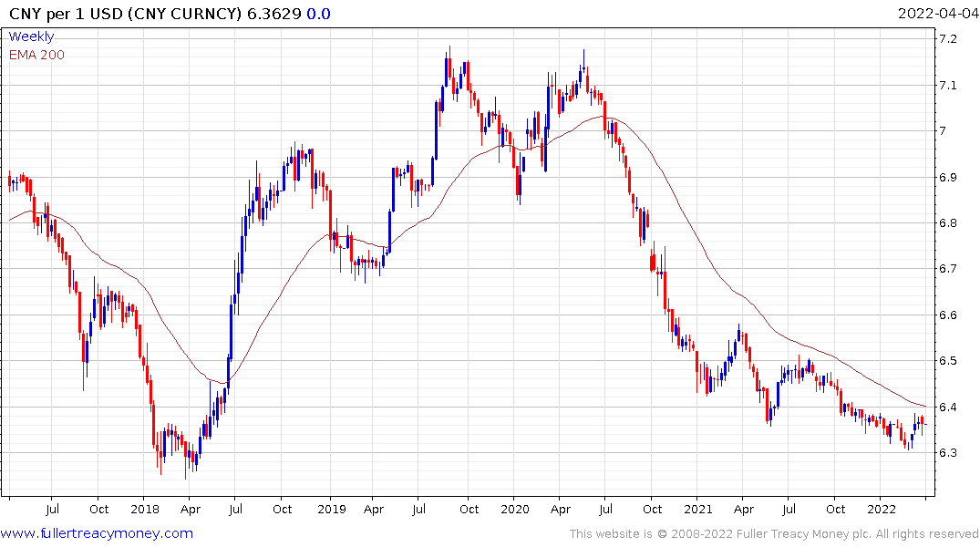Click the 6.6 price axis label

click(x=947, y=315)
